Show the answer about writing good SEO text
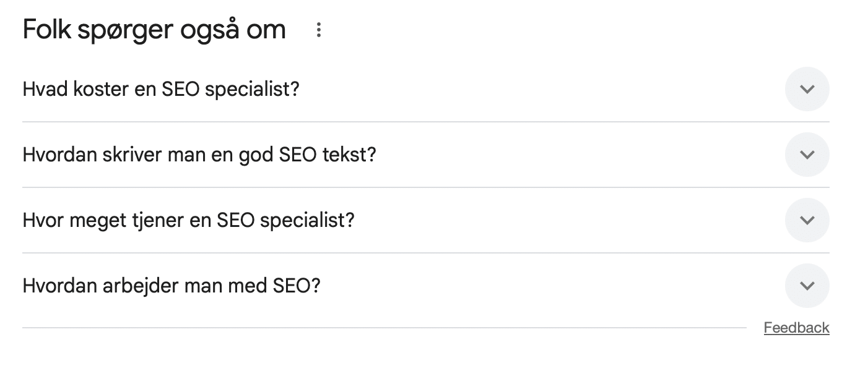 (426, 155)
